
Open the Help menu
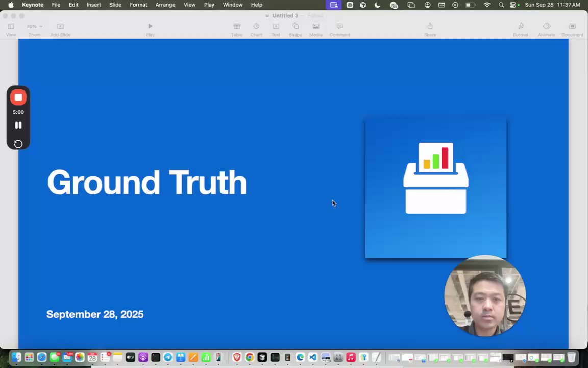(257, 5)
